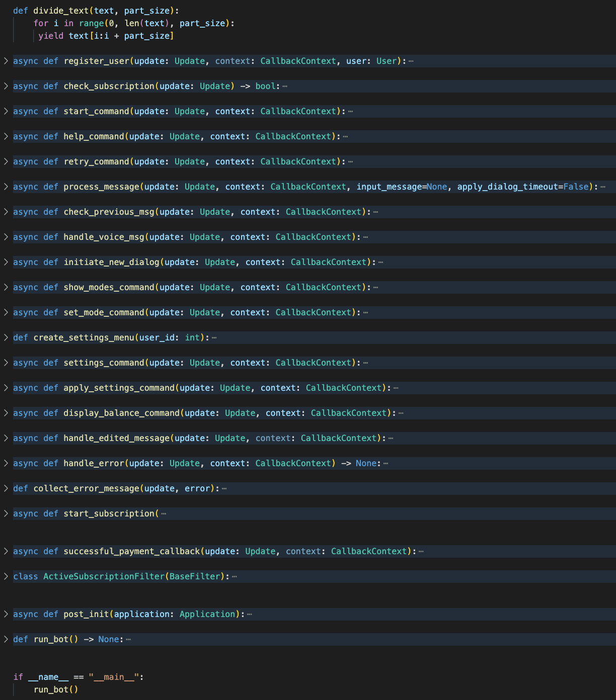Image resolution: width=616 pixels, height=700 pixels.
Task: Expand the ActiveSubscriptionFilter class chevron
Action: point(6,576)
